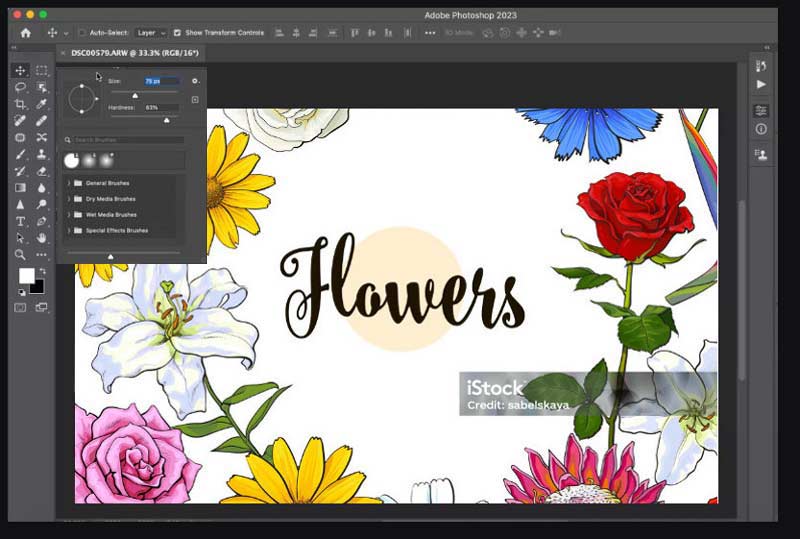Open the Clone Source panel icon
The image size is (800, 539).
pyautogui.click(x=761, y=155)
